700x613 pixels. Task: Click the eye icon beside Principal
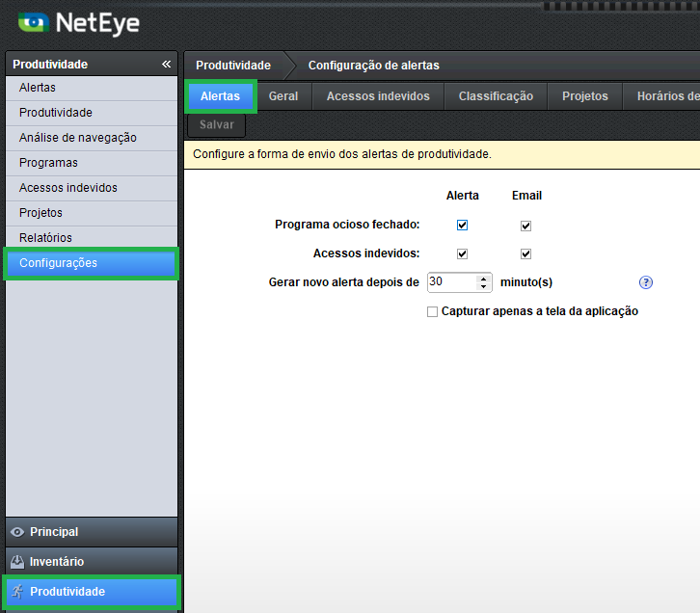pyautogui.click(x=16, y=532)
